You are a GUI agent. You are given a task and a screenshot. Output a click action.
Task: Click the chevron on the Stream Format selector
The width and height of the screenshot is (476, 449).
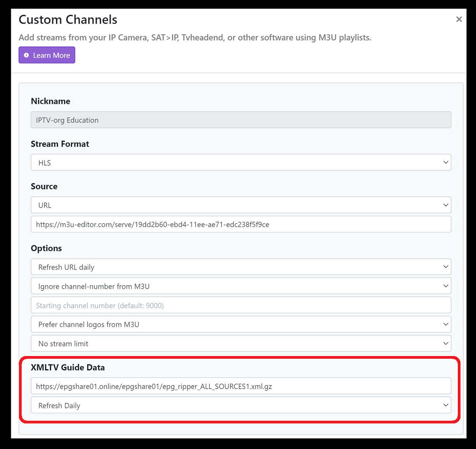point(445,162)
